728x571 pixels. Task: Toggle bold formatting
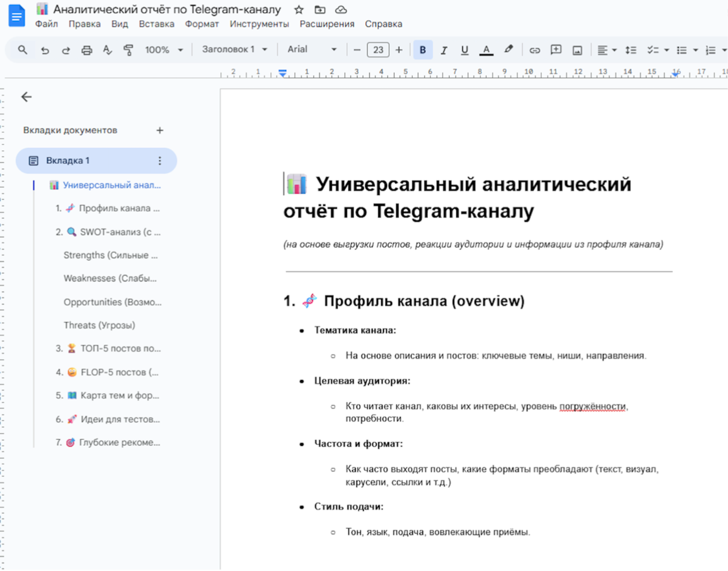click(x=423, y=50)
